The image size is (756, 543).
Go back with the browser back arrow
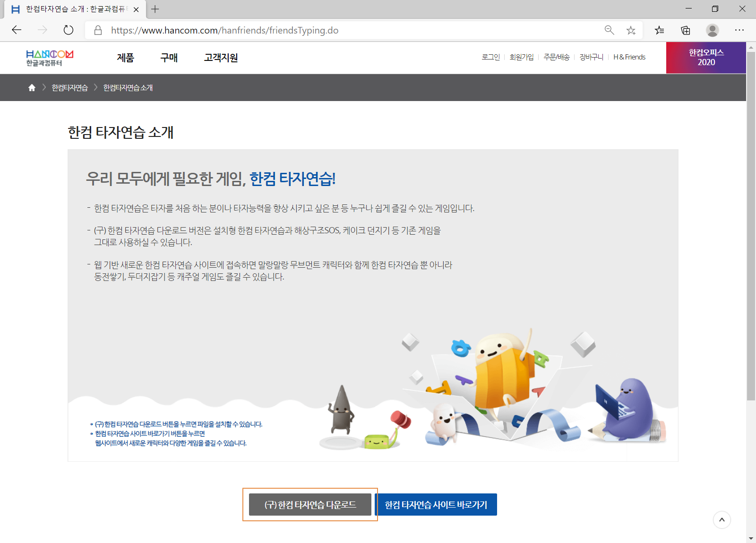(17, 30)
